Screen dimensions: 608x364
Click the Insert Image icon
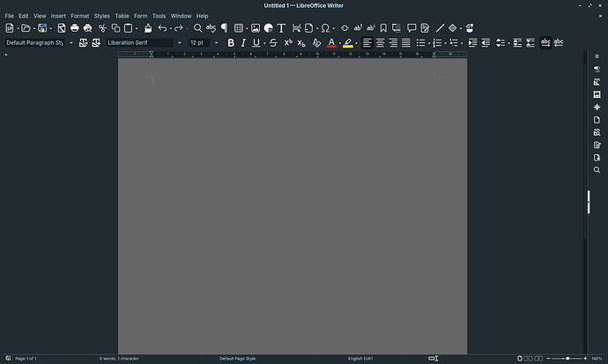pos(256,28)
